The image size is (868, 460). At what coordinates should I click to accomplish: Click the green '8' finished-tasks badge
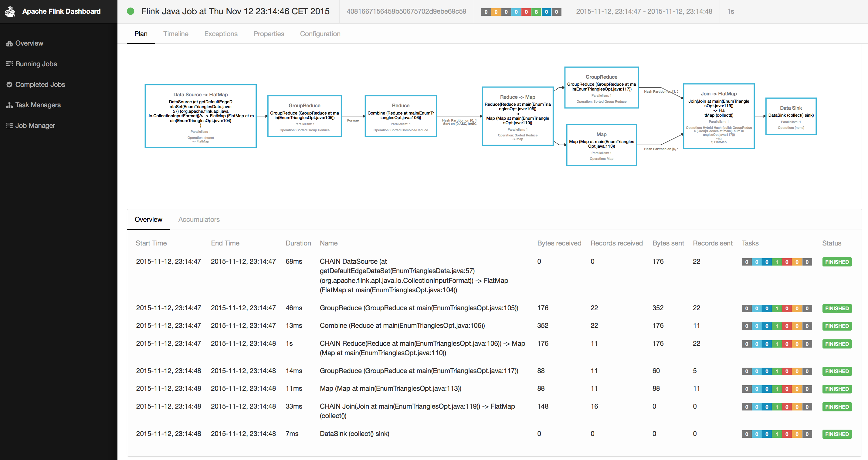click(x=536, y=12)
